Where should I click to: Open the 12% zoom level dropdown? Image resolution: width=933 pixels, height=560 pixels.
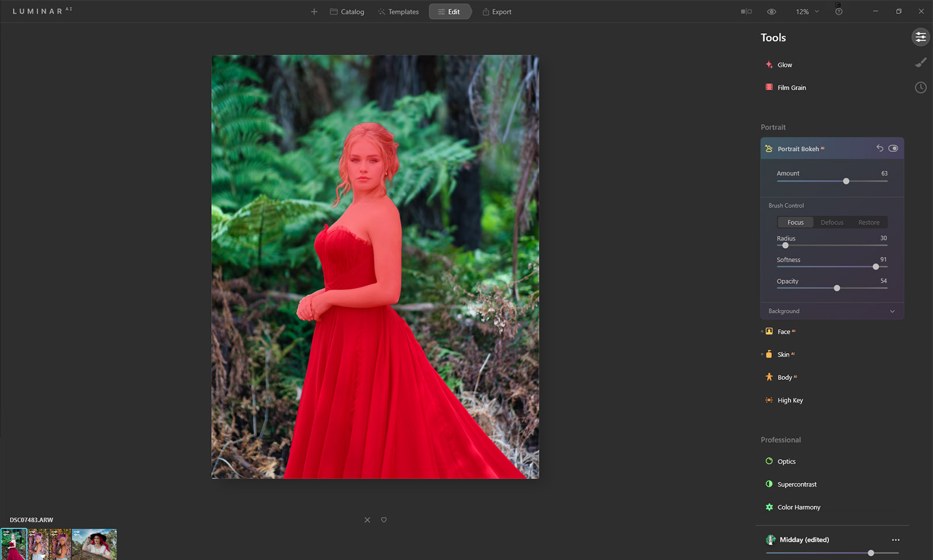tap(807, 12)
